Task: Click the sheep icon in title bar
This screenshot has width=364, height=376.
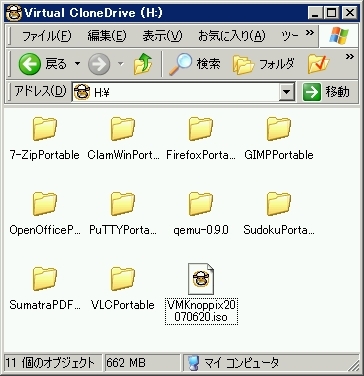Action: [x=14, y=13]
